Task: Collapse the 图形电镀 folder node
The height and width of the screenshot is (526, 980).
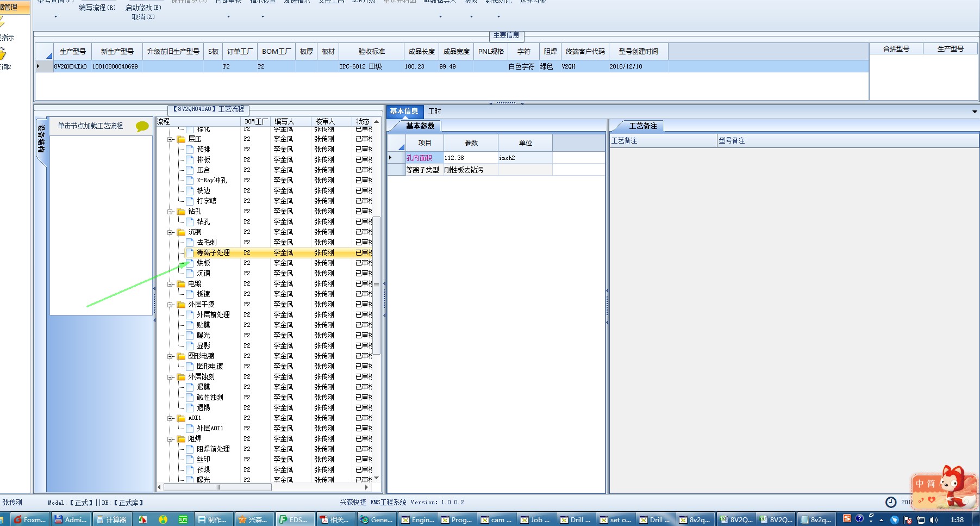Action: [x=170, y=356]
